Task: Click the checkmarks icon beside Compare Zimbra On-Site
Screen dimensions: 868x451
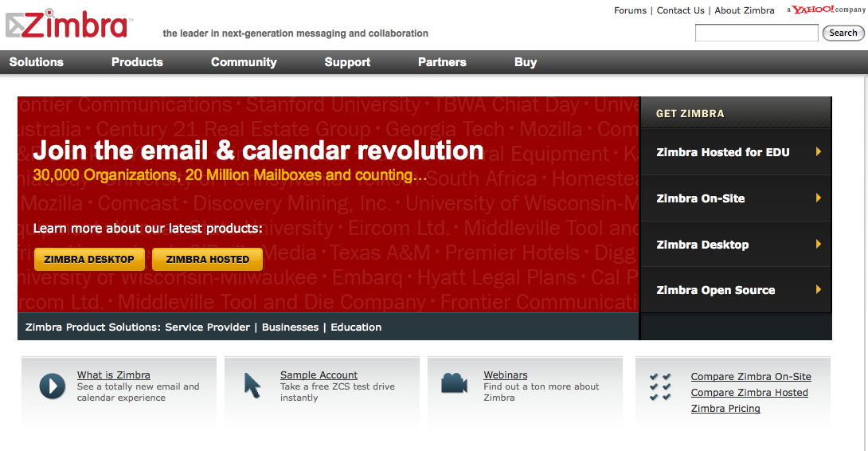Action: pos(660,386)
